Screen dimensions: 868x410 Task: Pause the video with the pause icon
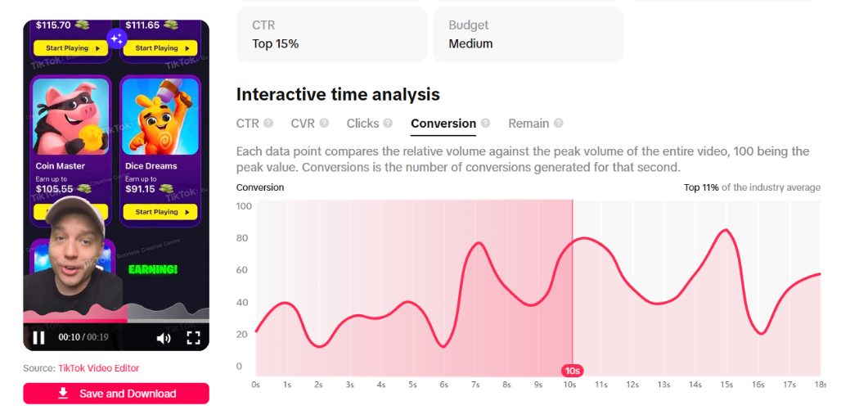tap(38, 337)
